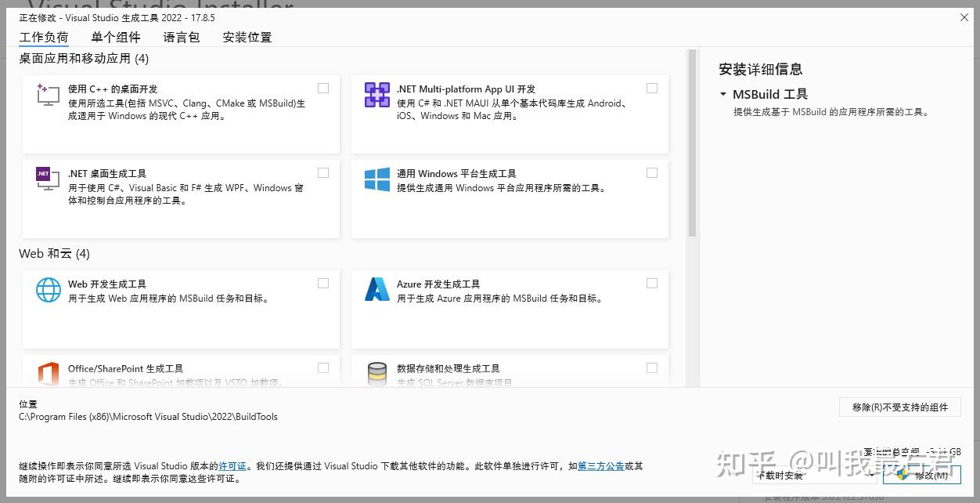The width and height of the screenshot is (980, 503).
Task: Click the .NET Multi-platform App UI icon
Action: click(x=377, y=94)
